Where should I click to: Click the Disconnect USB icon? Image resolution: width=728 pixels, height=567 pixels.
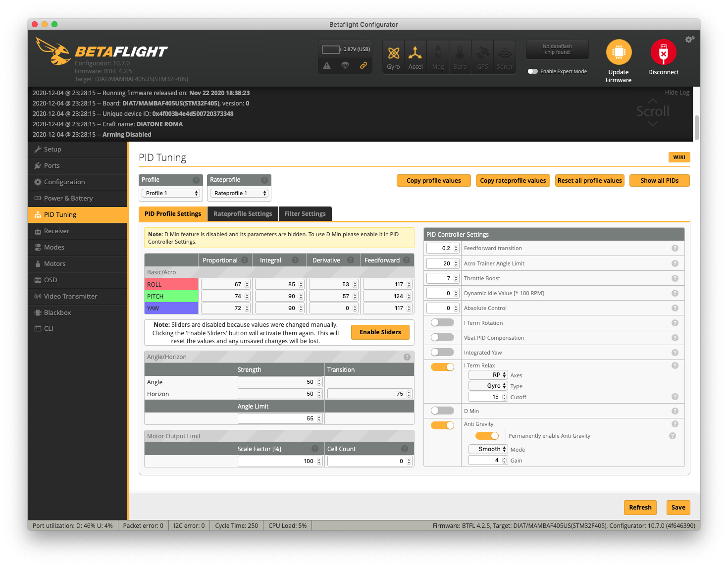tap(664, 52)
